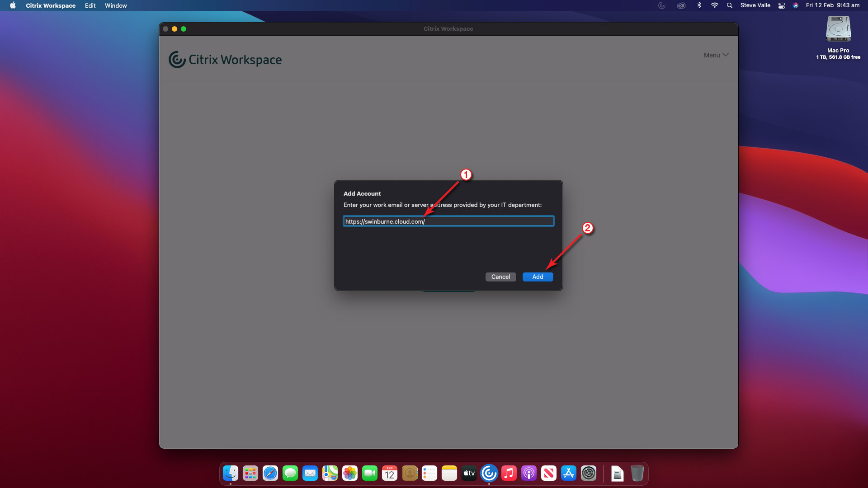This screenshot has width=868, height=488.
Task: Open the Mail app in dock
Action: 310,473
